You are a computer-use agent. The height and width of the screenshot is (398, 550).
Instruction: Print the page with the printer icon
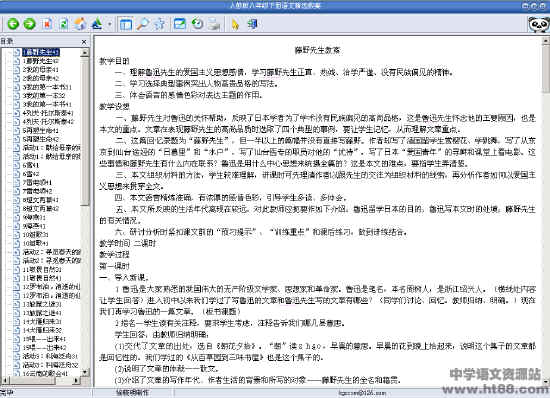tap(214, 24)
